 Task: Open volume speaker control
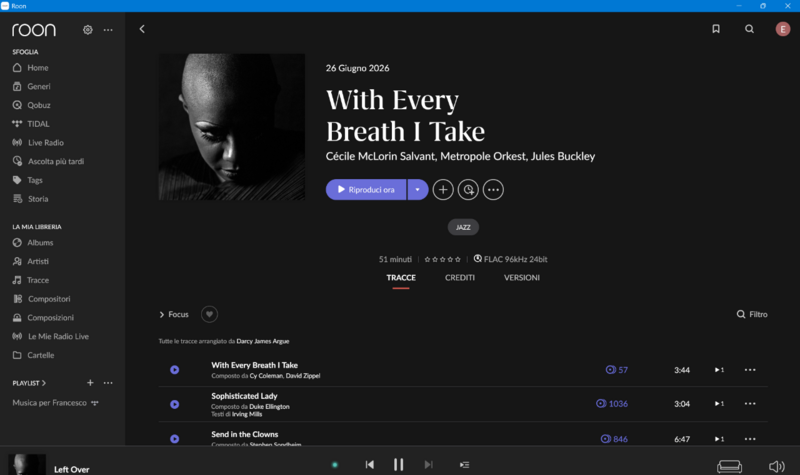[x=777, y=466]
